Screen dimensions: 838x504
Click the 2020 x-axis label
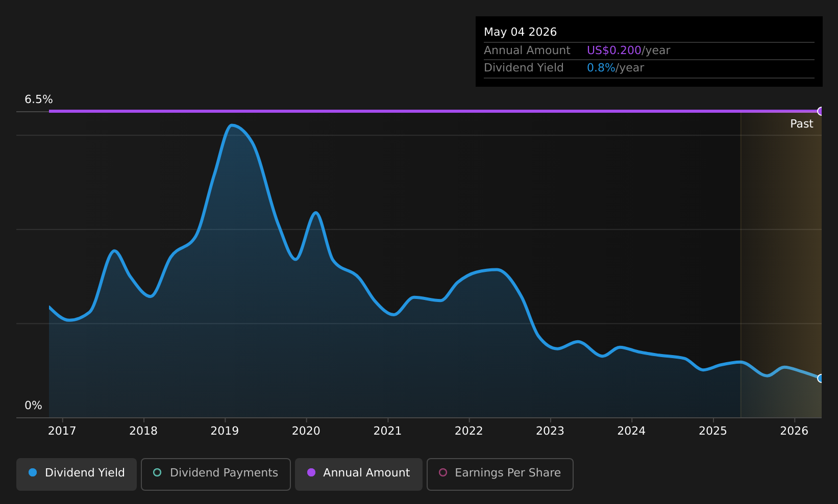[x=306, y=431]
